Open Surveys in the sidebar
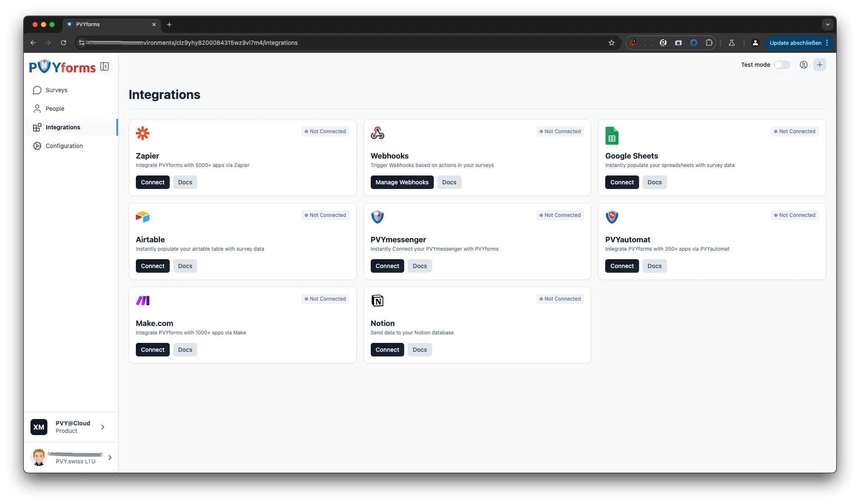The image size is (860, 504). pyautogui.click(x=70, y=90)
